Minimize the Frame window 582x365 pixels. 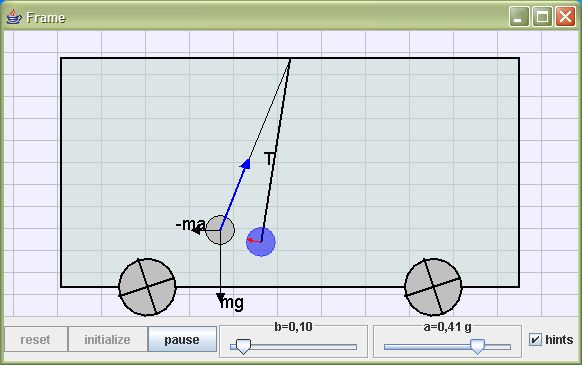pos(519,17)
